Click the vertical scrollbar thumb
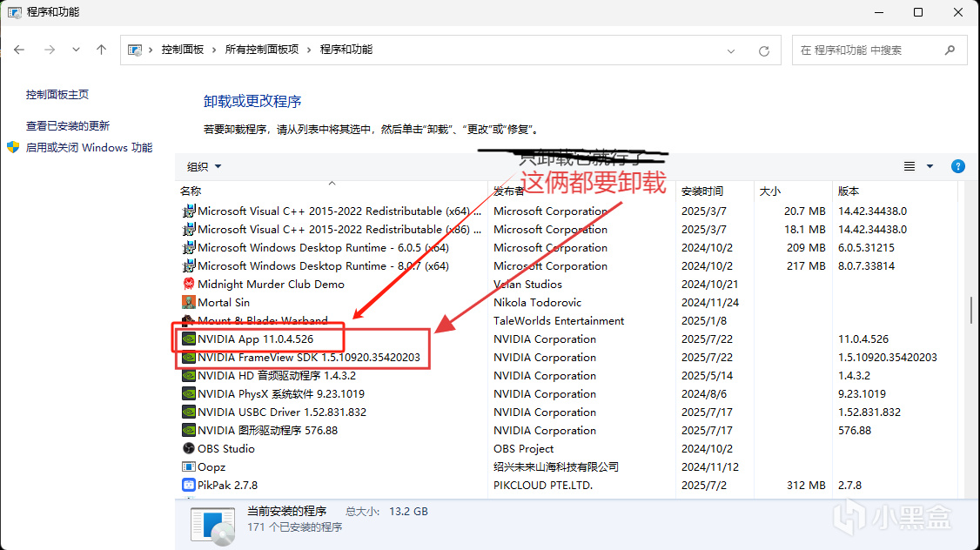This screenshot has width=980, height=550. pyautogui.click(x=971, y=310)
